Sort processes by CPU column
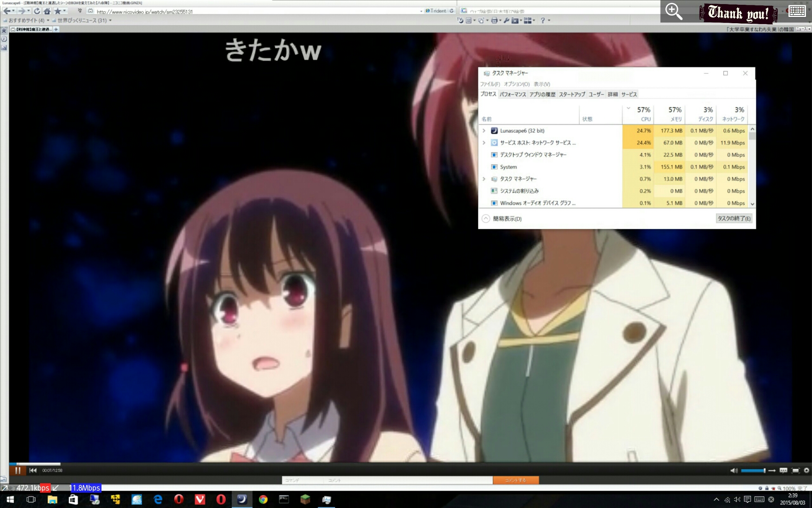 [x=638, y=114]
